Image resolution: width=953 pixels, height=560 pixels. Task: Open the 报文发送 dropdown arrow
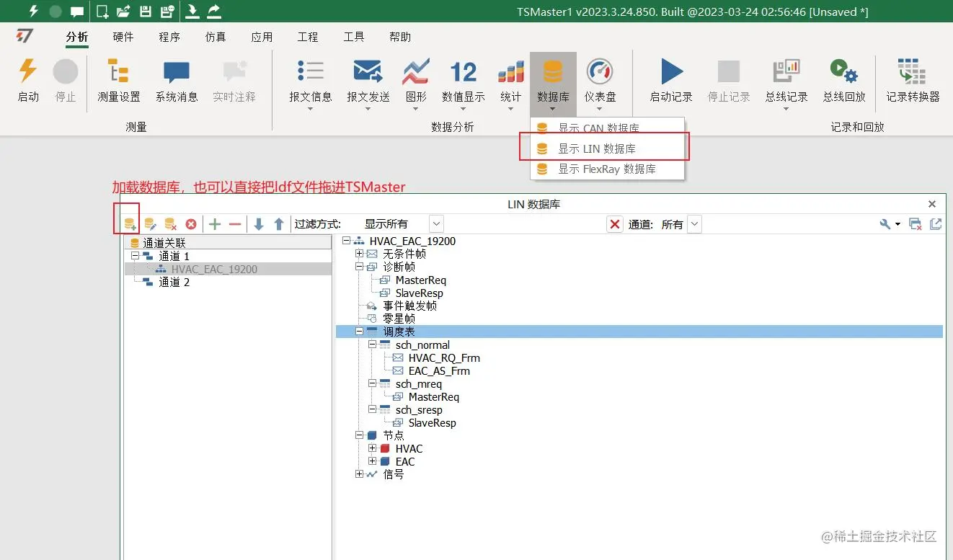pyautogui.click(x=368, y=110)
